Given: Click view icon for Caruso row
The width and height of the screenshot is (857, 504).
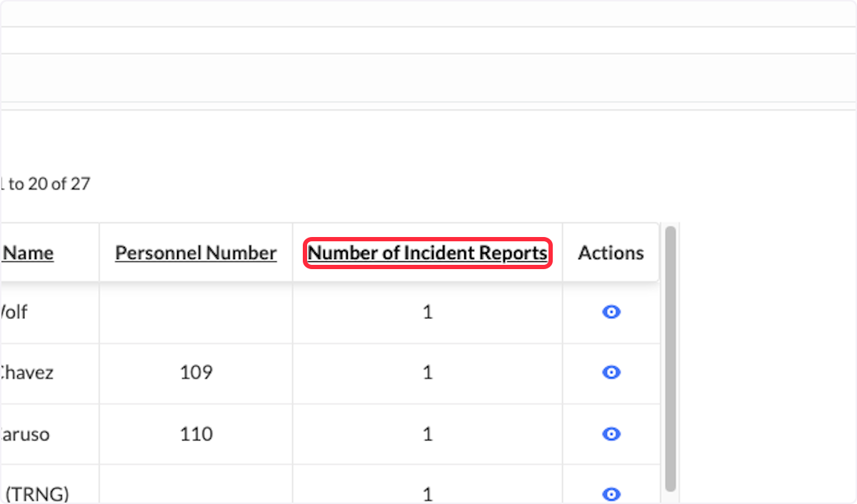Looking at the screenshot, I should tap(611, 434).
